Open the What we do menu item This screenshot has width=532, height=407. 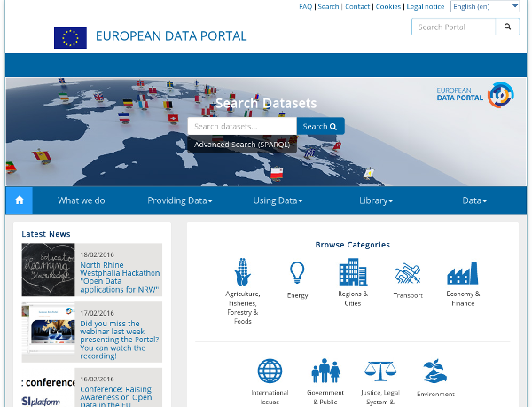[81, 200]
